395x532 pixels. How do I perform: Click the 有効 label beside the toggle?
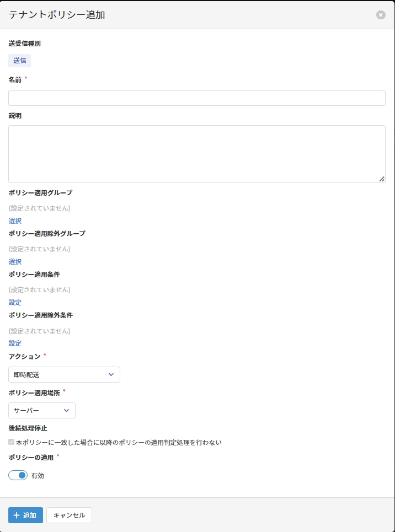(x=38, y=476)
